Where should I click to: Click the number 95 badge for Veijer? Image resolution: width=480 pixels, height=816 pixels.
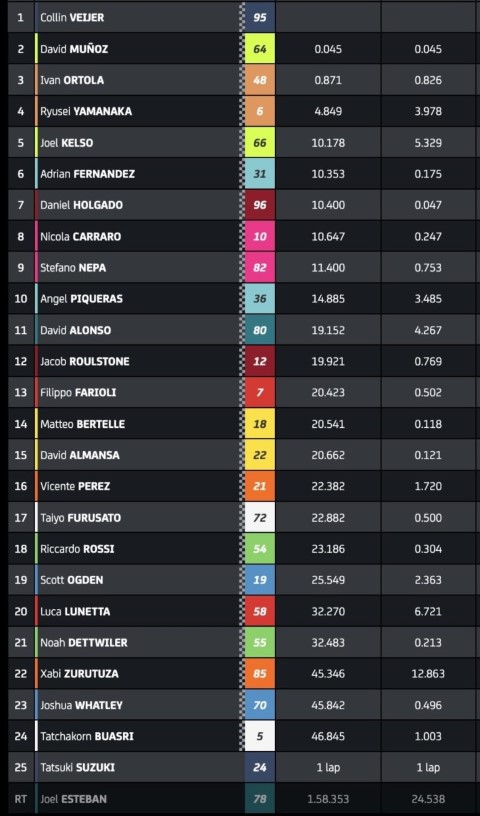click(x=260, y=17)
